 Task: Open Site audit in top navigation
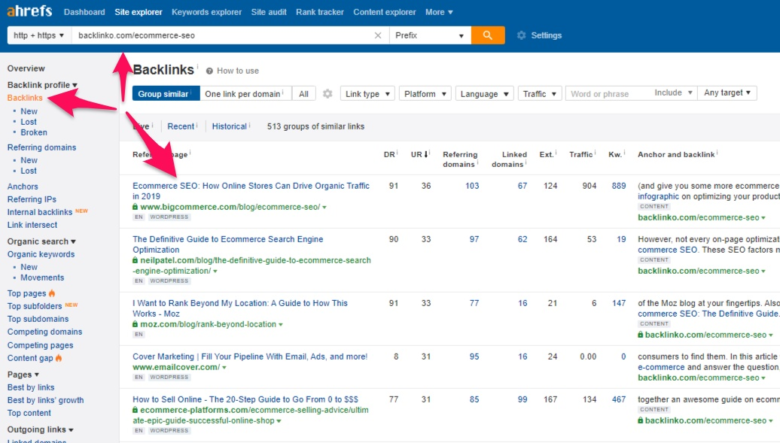pos(269,12)
